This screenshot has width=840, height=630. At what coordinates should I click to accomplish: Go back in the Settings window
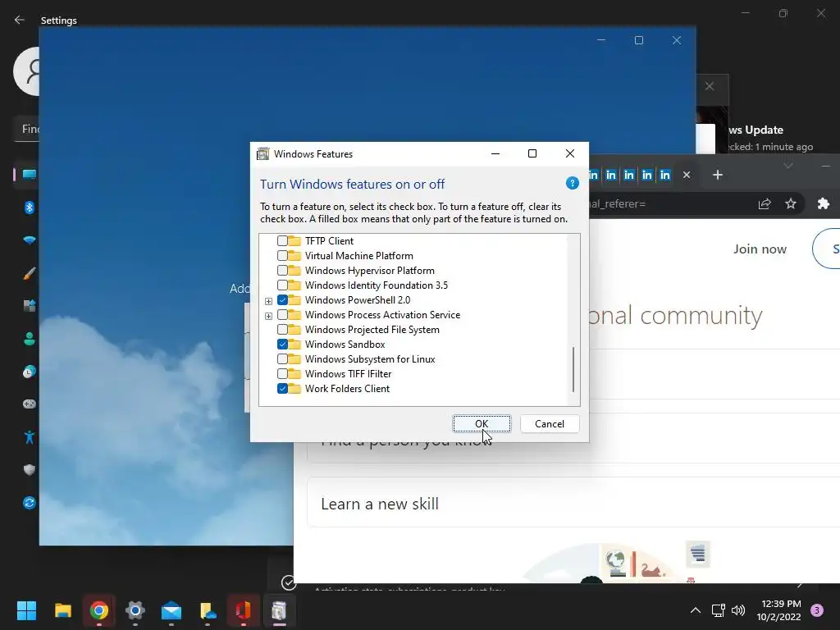[20, 20]
